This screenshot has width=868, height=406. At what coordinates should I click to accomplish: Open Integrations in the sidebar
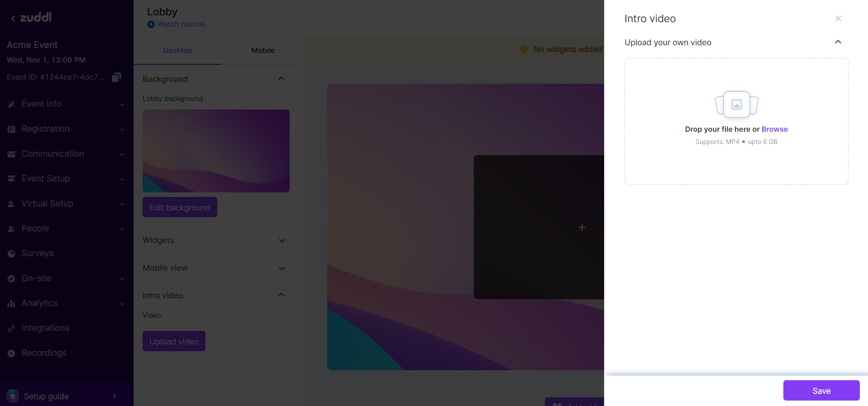pos(45,328)
